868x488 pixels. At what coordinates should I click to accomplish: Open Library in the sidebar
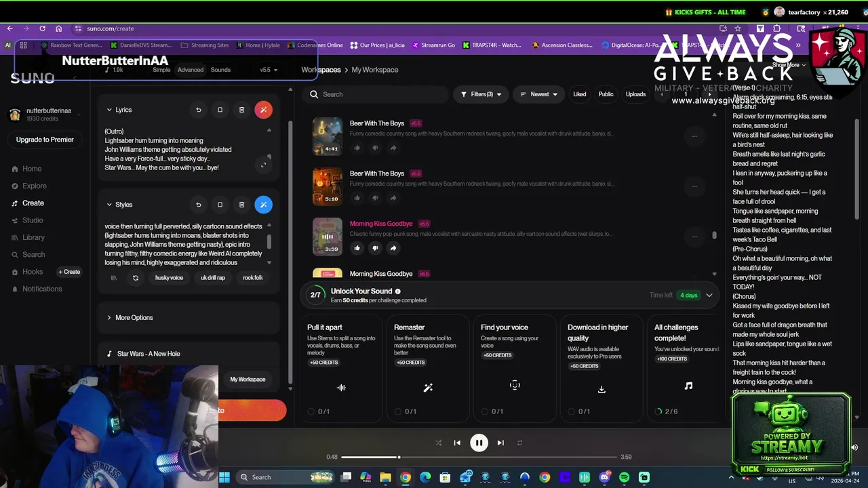[x=28, y=237]
